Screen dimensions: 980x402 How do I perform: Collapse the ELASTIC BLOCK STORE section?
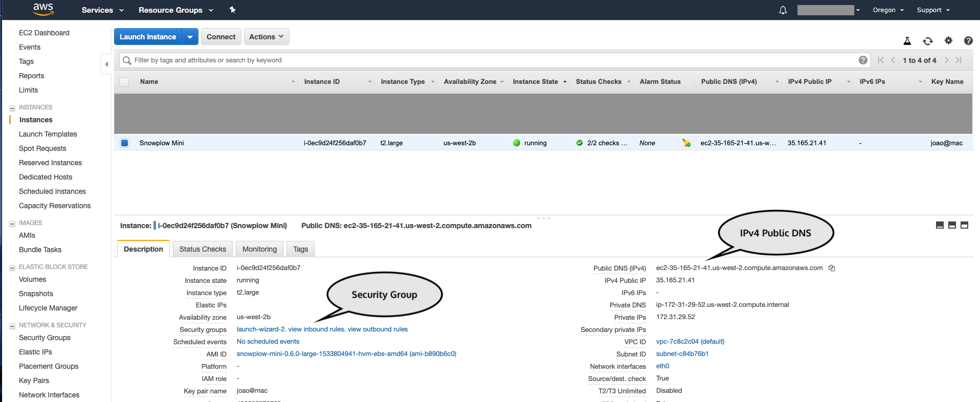pyautogui.click(x=12, y=267)
